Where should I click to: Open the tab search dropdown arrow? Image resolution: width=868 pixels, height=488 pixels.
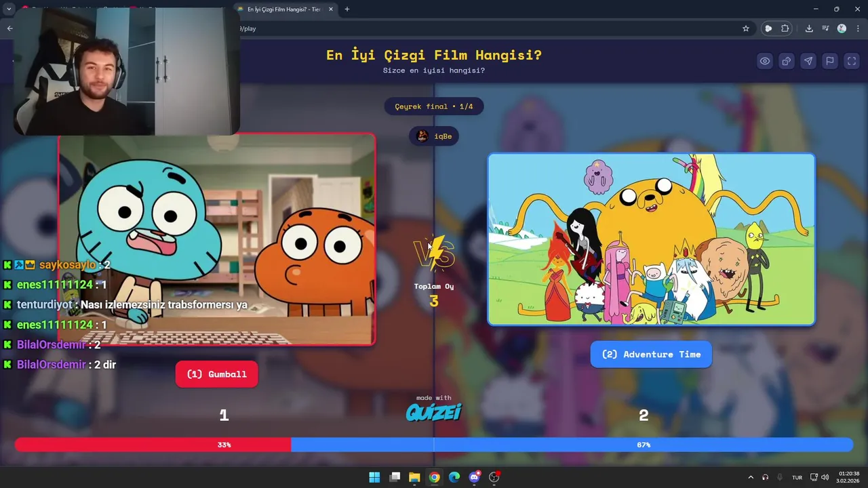pos(9,9)
